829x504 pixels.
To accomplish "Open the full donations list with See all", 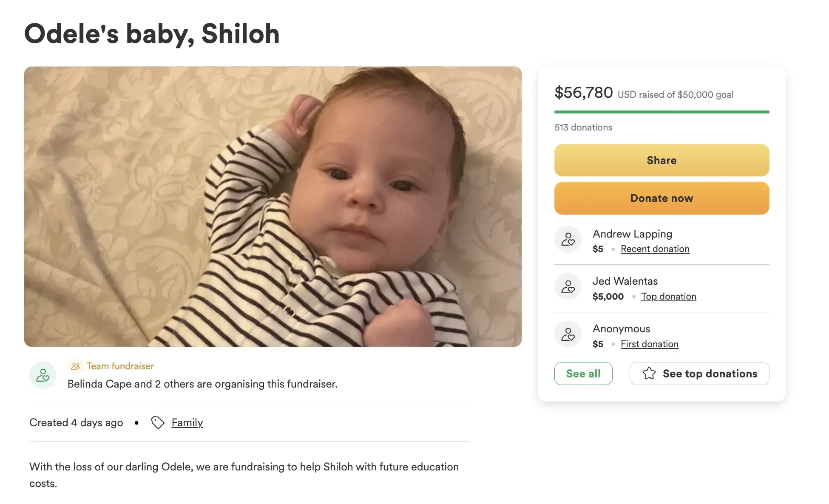I will pyautogui.click(x=583, y=374).
